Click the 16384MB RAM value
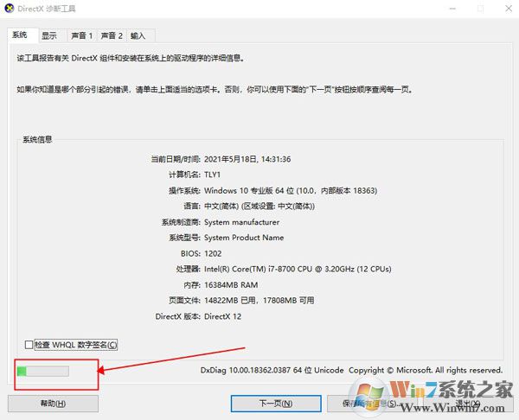The image size is (519, 420). click(231, 285)
